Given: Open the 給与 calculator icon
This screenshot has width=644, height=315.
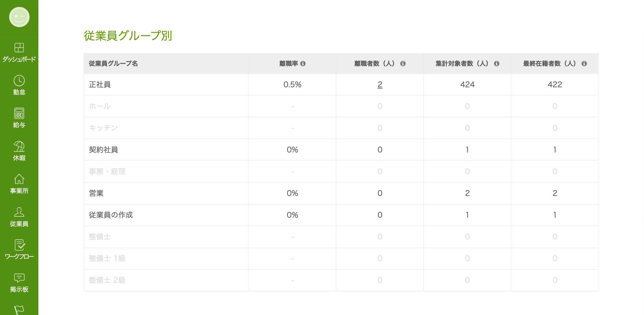Looking at the screenshot, I should coord(19,114).
